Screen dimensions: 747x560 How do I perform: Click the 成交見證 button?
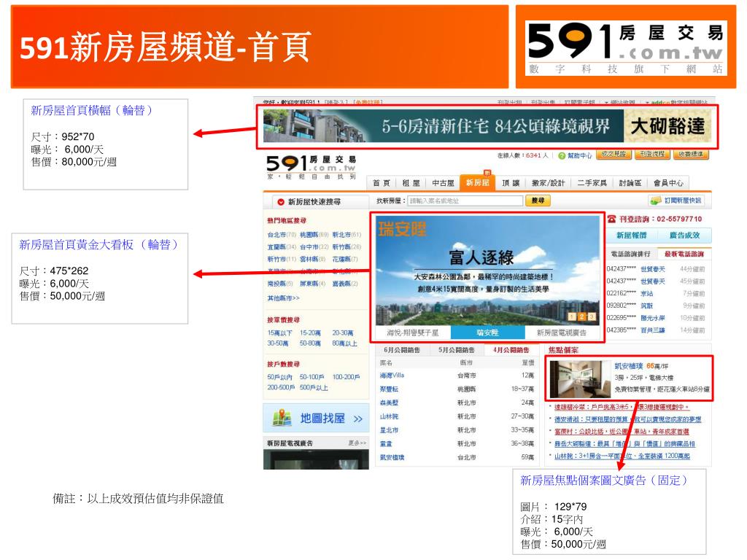(614, 155)
